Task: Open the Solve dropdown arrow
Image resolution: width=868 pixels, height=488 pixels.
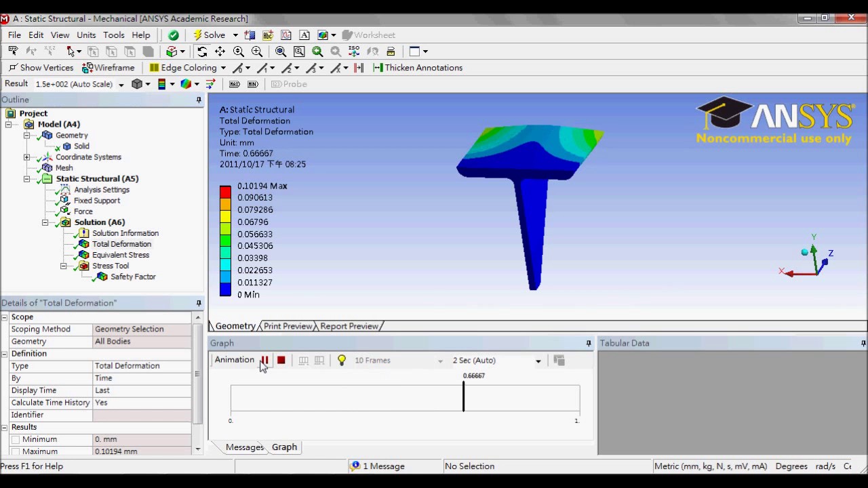Action: click(235, 35)
